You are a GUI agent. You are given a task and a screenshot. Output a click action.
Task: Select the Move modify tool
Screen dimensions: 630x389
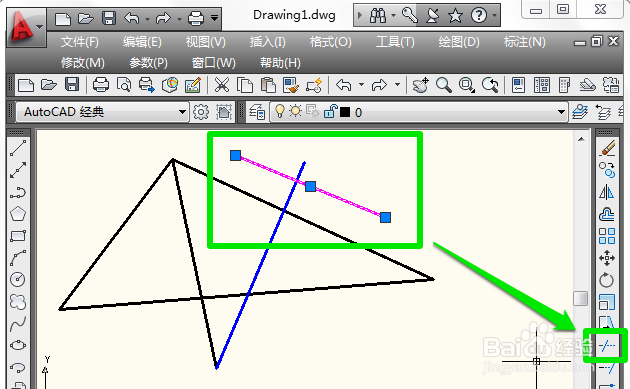(607, 258)
